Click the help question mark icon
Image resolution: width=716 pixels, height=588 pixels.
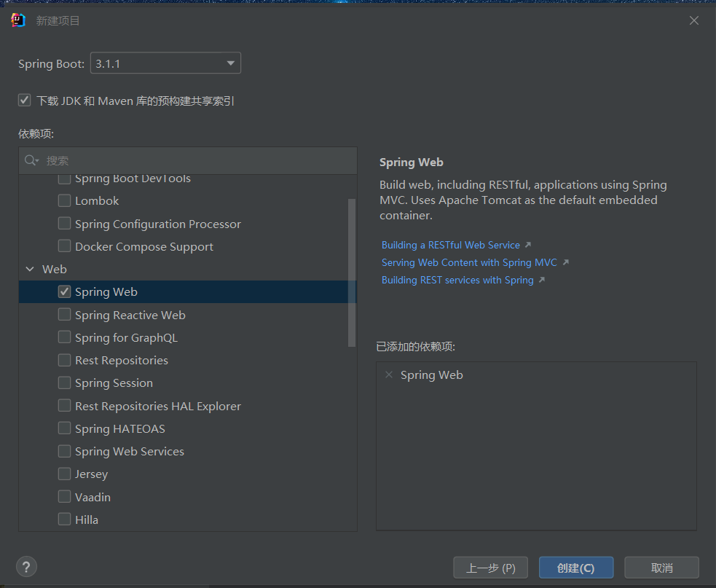click(x=26, y=567)
